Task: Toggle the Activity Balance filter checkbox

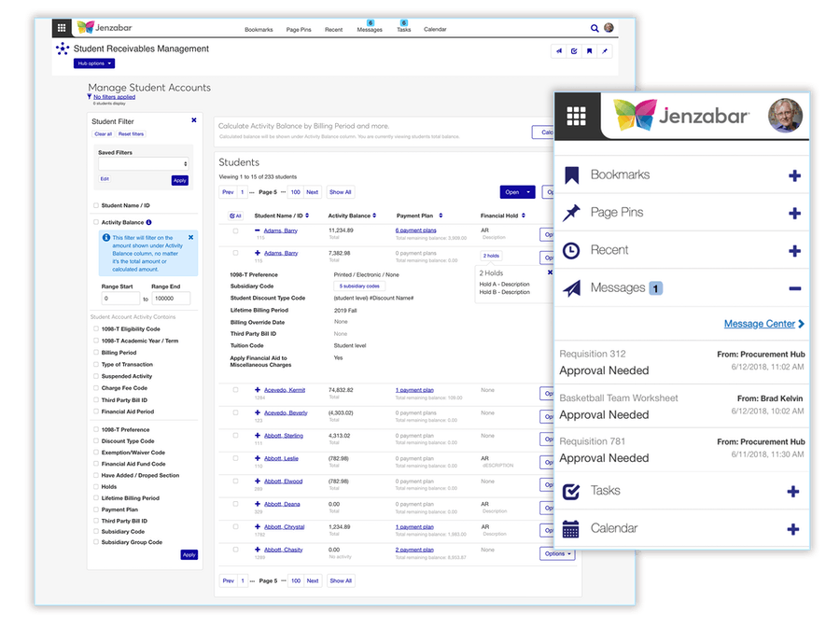Action: (x=96, y=222)
